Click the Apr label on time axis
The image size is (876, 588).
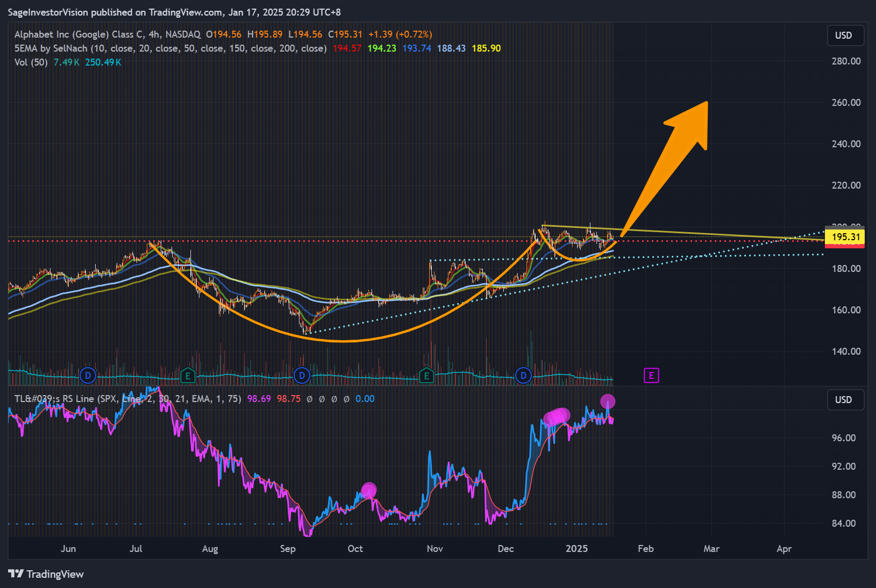click(785, 549)
